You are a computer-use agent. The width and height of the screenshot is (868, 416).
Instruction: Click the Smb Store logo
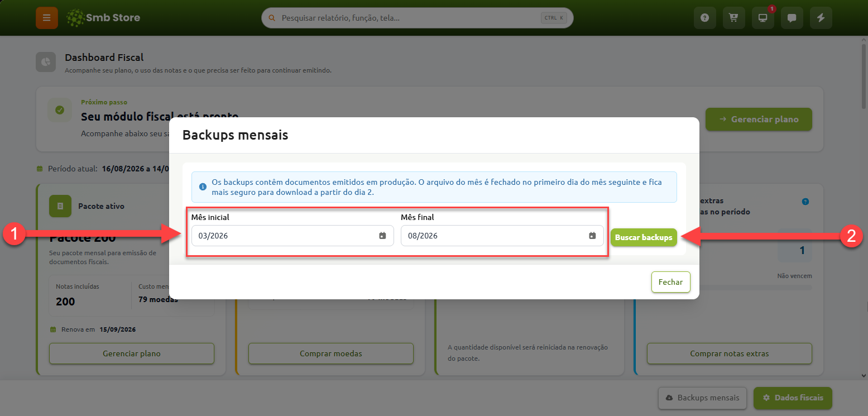click(x=103, y=18)
